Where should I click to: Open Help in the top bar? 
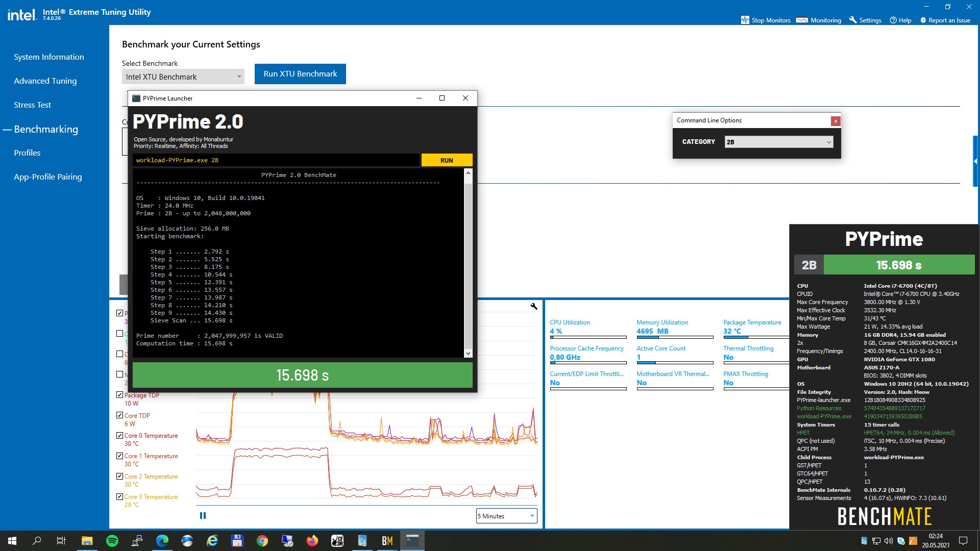click(900, 20)
